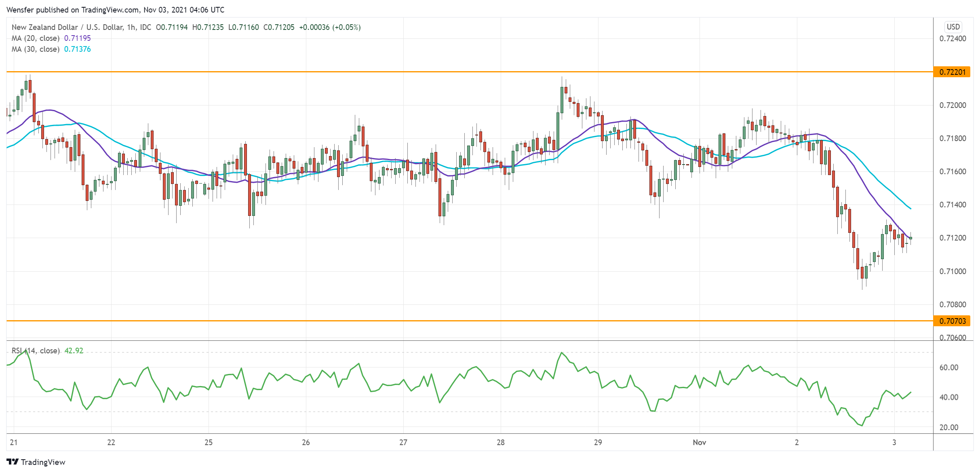Click the purple MA 20 value 0.71195
Screen dimensions: 980x473
[78, 38]
